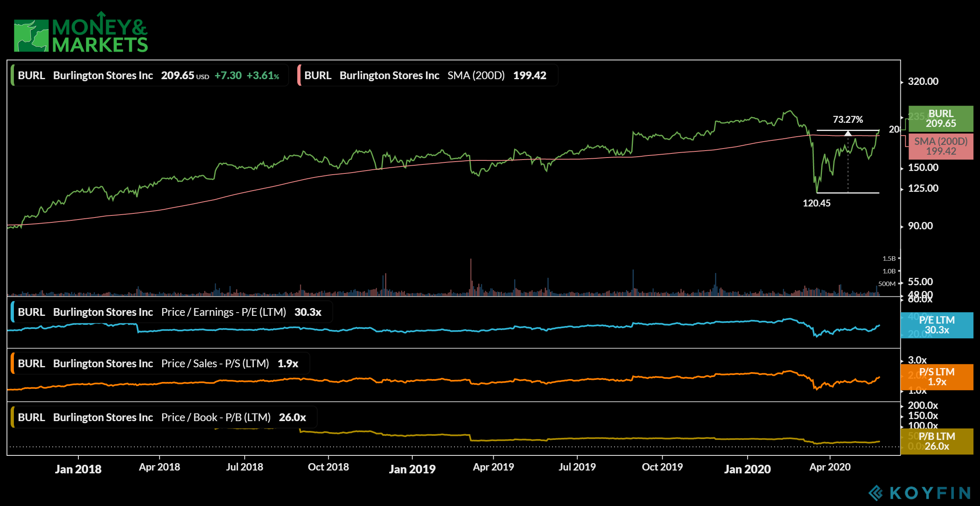This screenshot has height=506, width=980.
Task: Click the orange color bar of P/S legend
Action: click(x=13, y=364)
